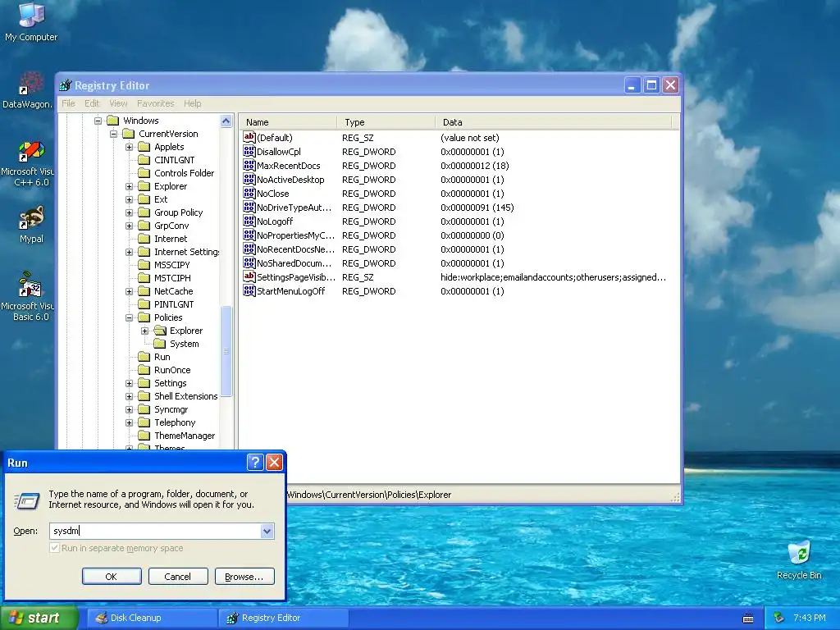Click the Type column header
This screenshot has height=630, width=840.
coord(386,122)
